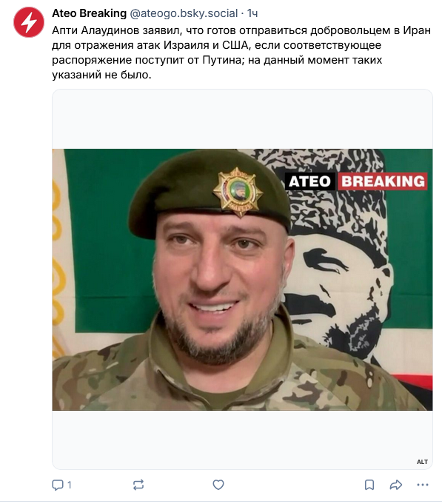
Task: Open the three-dot more options menu
Action: [423, 485]
